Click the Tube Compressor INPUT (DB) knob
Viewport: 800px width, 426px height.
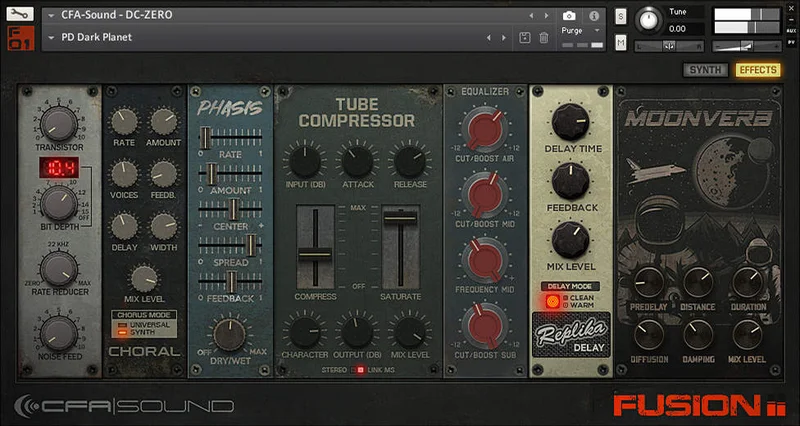(305, 162)
